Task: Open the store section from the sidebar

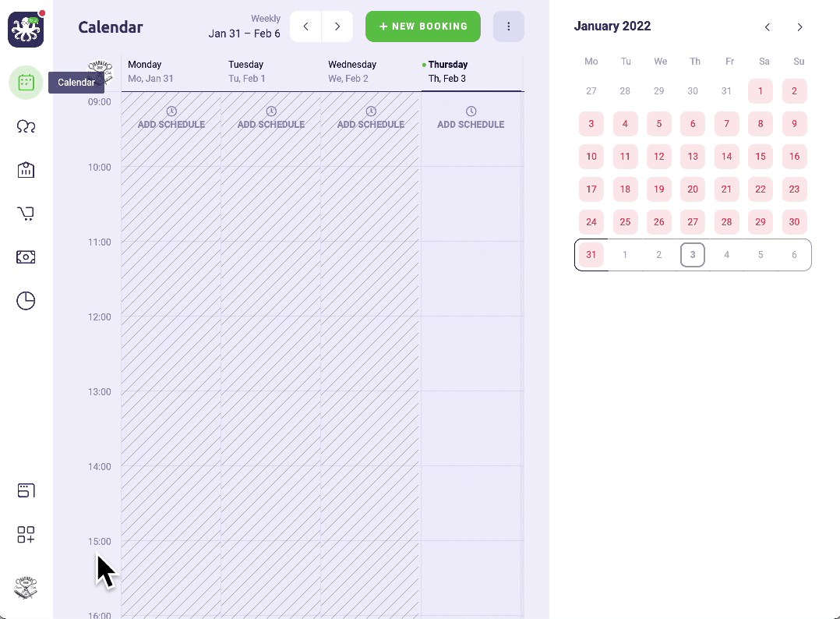Action: (x=26, y=169)
